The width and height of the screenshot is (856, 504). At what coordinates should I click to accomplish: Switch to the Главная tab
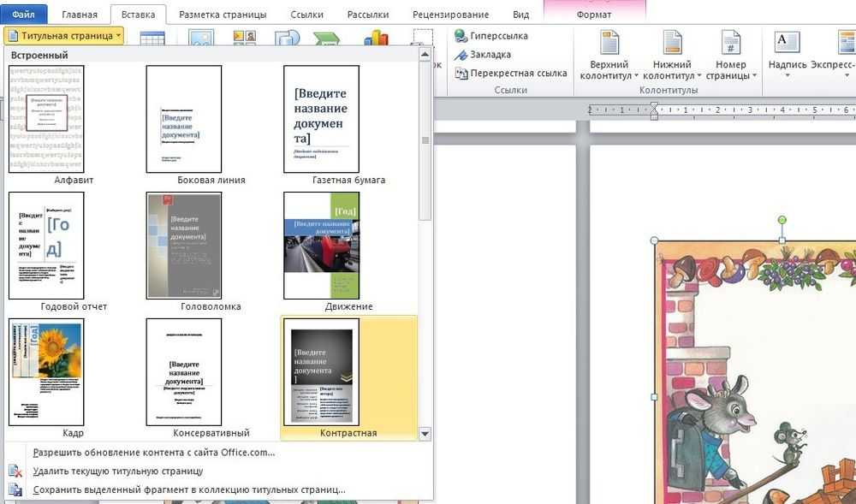tap(80, 15)
